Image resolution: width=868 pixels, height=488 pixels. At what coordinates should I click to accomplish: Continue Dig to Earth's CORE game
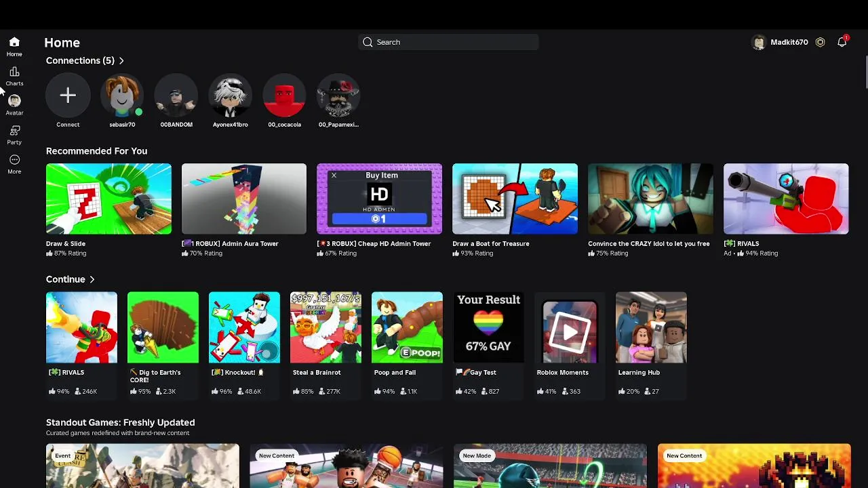coord(163,327)
